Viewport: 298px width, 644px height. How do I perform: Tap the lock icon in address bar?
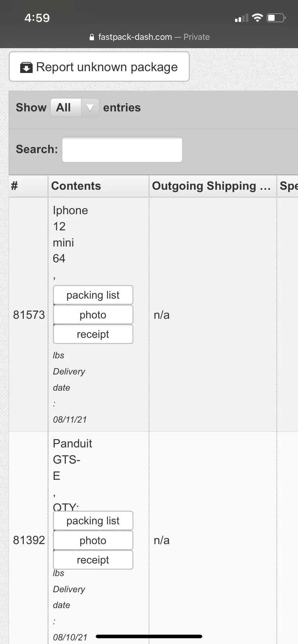point(92,37)
